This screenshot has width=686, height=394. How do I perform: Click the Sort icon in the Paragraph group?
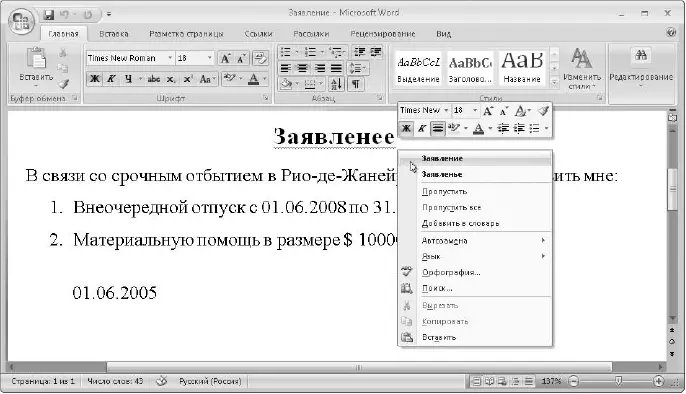pos(336,84)
